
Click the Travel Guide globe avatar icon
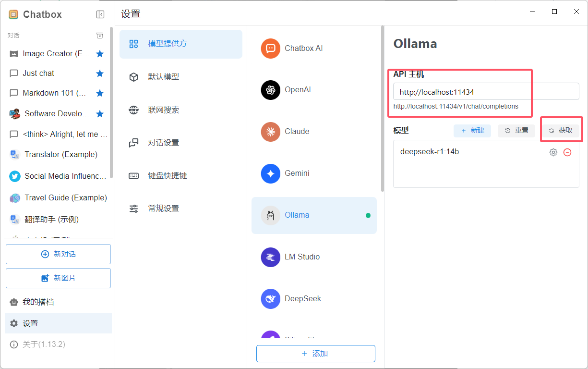[x=15, y=198]
